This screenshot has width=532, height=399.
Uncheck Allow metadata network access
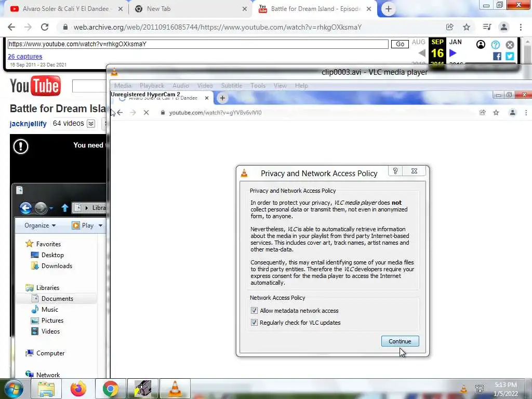click(254, 311)
